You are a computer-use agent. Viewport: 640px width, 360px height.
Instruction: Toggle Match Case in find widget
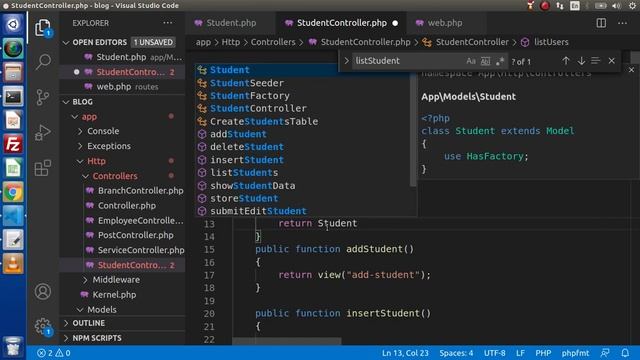[x=471, y=61]
